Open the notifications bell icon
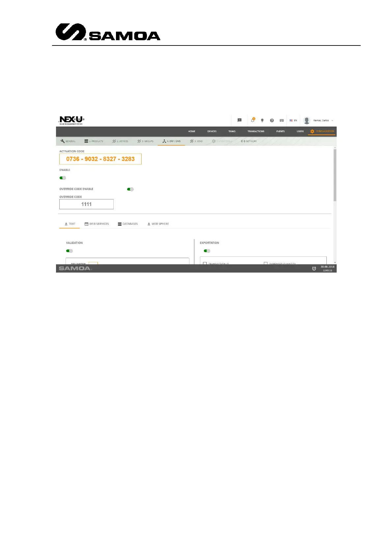The image size is (392, 555). tap(253, 120)
